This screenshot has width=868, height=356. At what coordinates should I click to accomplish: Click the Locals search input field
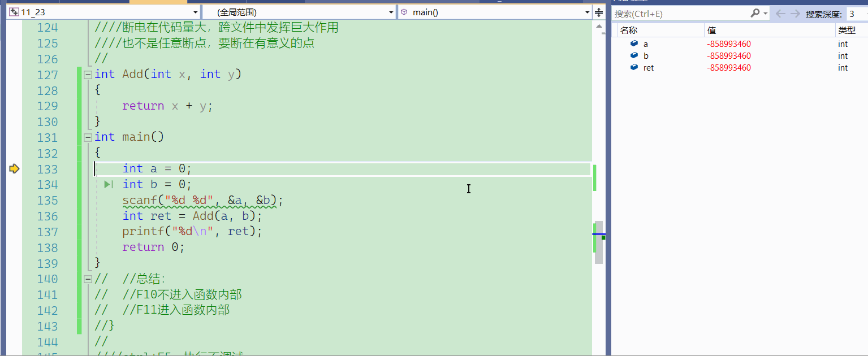(681, 14)
